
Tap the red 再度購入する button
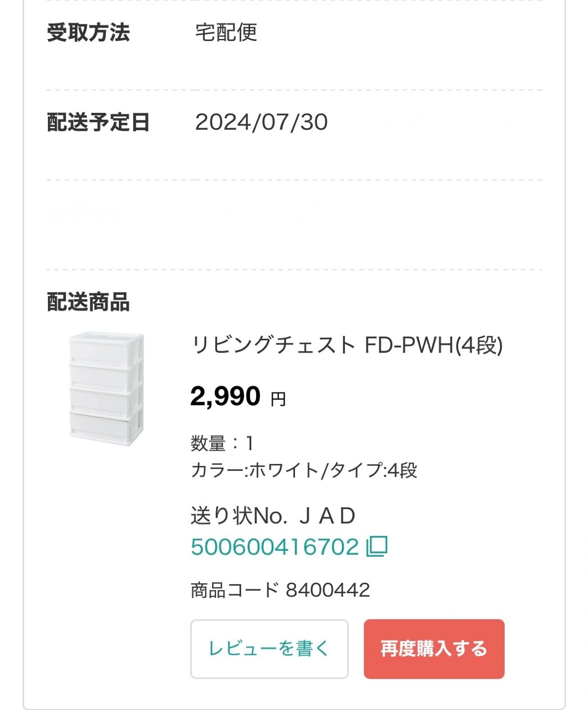pyautogui.click(x=434, y=649)
